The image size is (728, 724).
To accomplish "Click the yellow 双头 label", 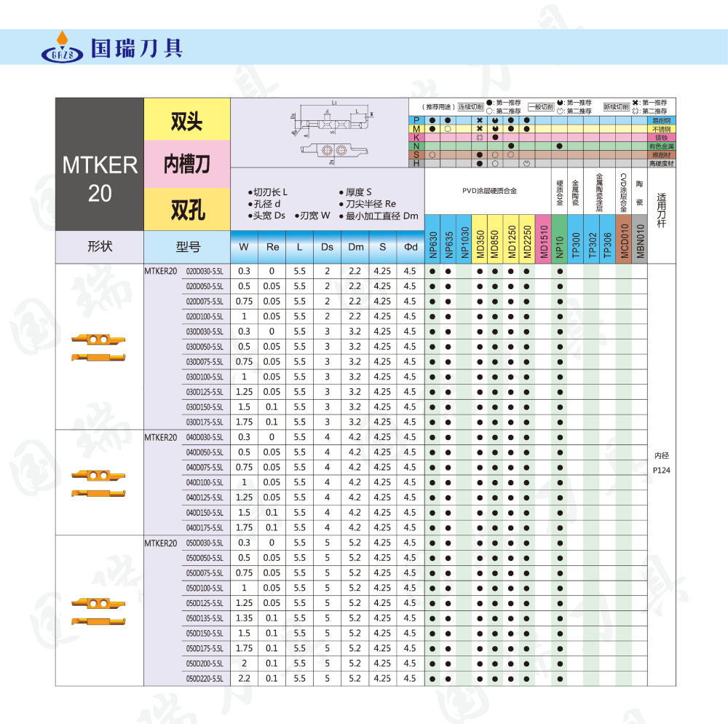I will tap(187, 119).
